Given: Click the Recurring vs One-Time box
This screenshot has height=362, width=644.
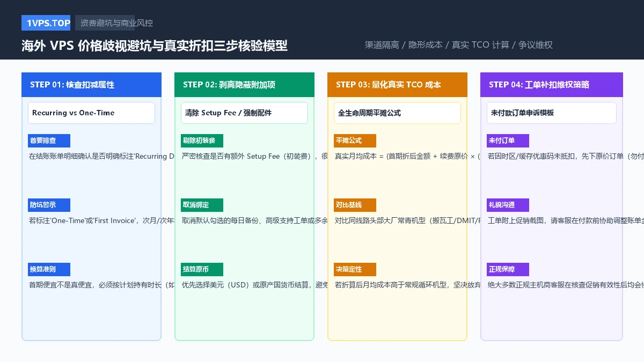Looking at the screenshot, I should point(91,113).
